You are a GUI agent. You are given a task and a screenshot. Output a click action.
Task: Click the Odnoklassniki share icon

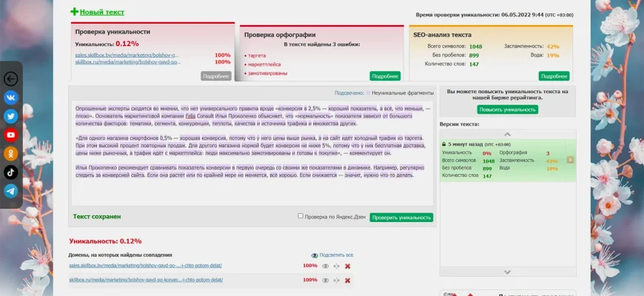11,153
